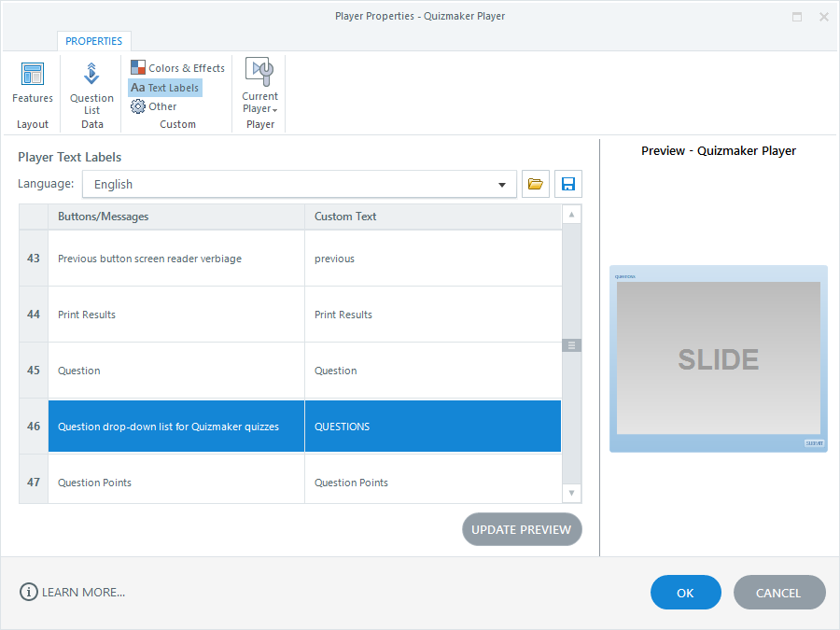Switch to the PROPERTIES tab
This screenshot has height=630, width=840.
(x=93, y=41)
